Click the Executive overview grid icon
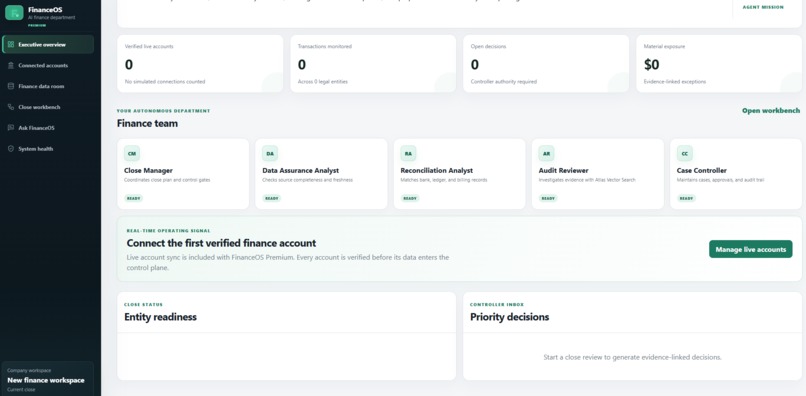This screenshot has width=806, height=396. (x=11, y=45)
